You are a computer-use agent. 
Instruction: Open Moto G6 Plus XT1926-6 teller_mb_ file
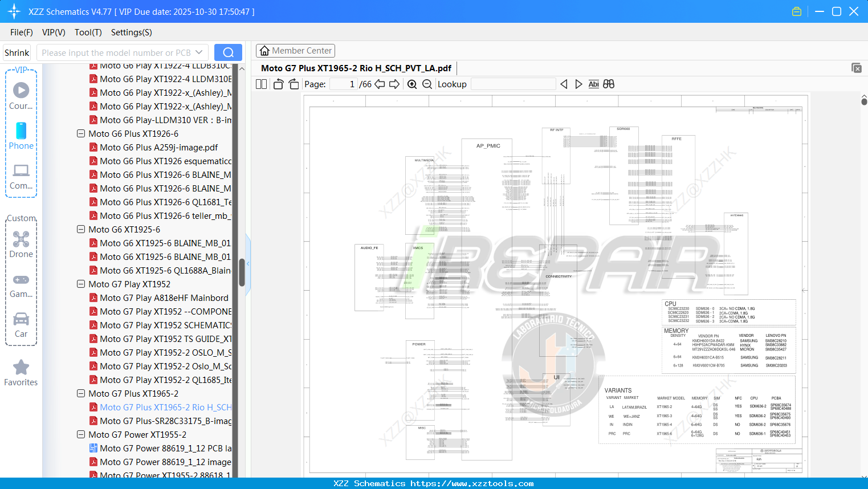coord(165,215)
